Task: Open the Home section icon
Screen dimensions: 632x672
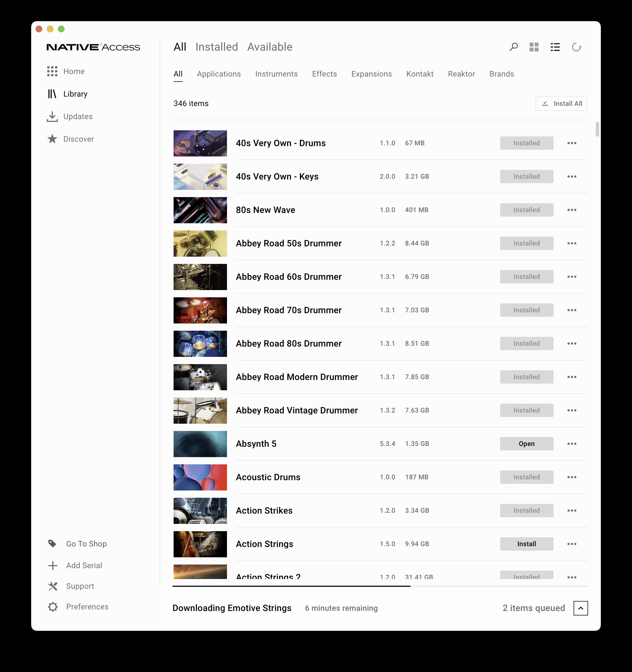Action: 52,71
